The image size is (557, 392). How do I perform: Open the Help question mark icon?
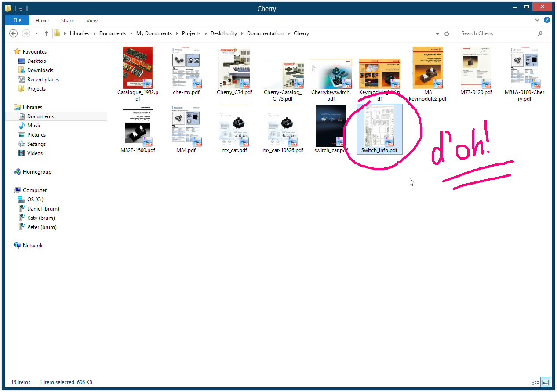tap(547, 20)
